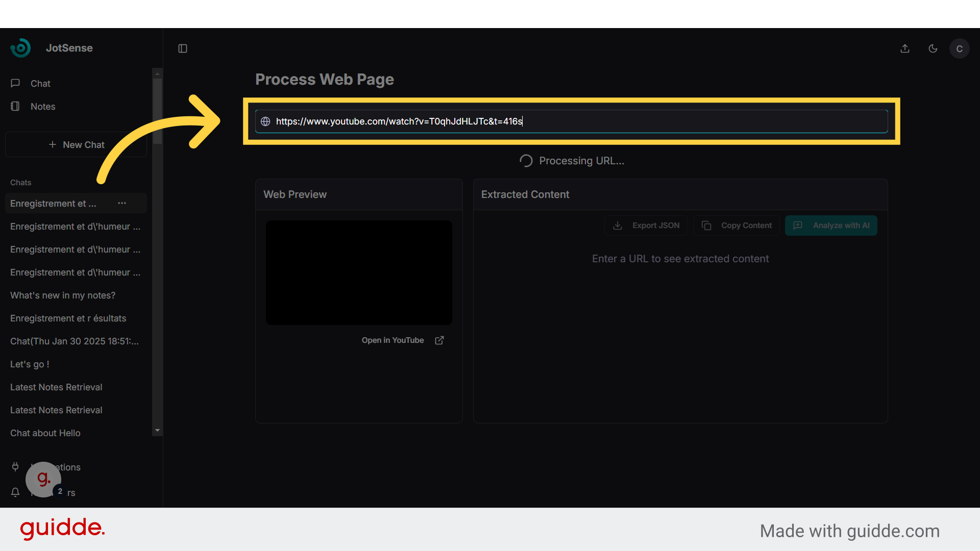Open chat What's new in my notes?
This screenshot has width=980, height=551.
pyautogui.click(x=63, y=295)
